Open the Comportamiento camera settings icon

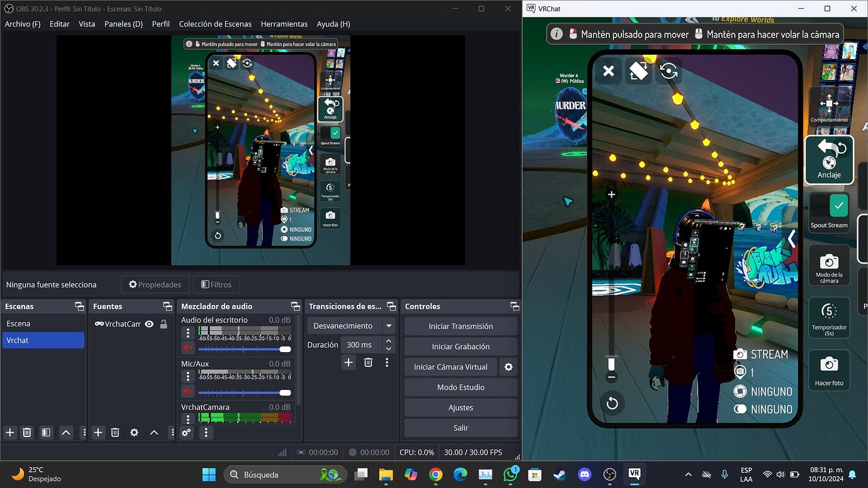pos(829,104)
